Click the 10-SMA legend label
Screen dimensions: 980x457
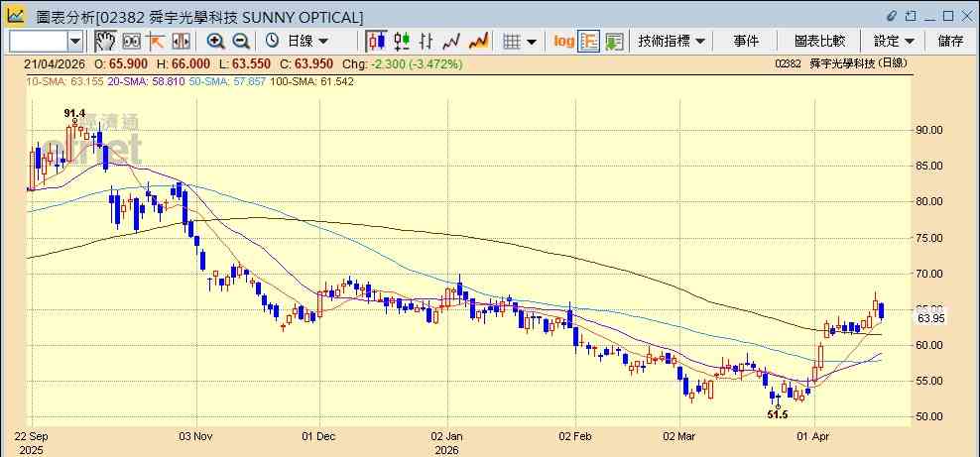[x=63, y=82]
